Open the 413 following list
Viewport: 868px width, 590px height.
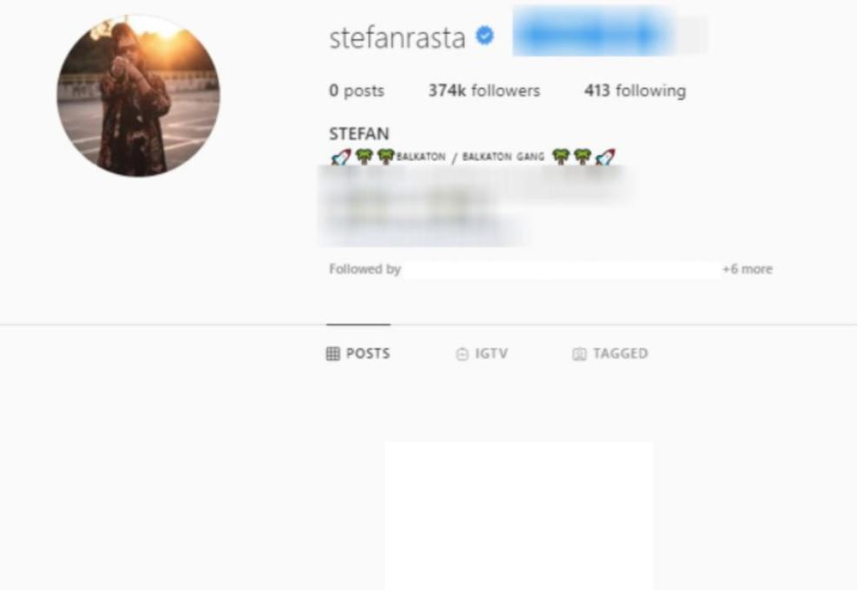pyautogui.click(x=635, y=90)
